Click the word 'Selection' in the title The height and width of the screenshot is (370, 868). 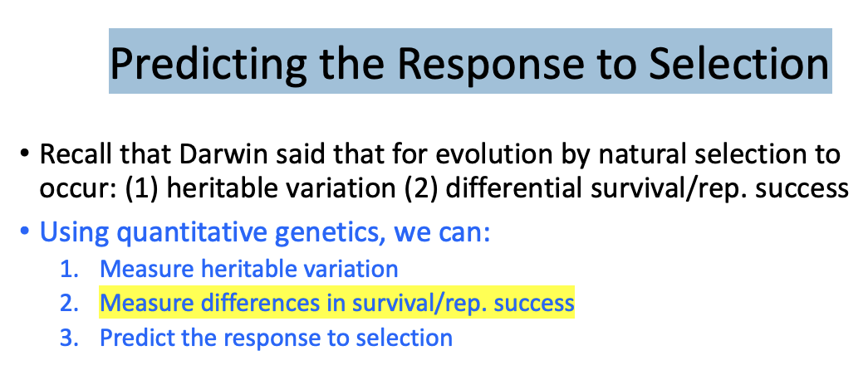tap(738, 61)
